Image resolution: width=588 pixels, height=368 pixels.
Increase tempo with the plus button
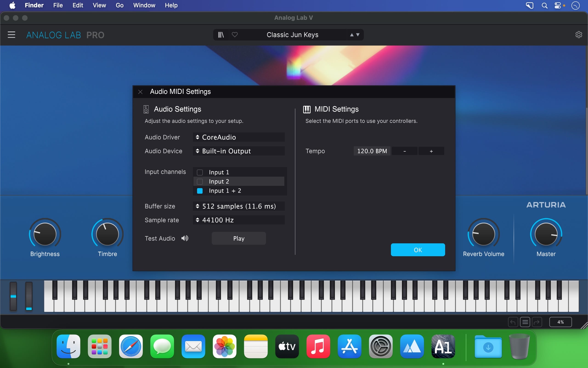(431, 151)
